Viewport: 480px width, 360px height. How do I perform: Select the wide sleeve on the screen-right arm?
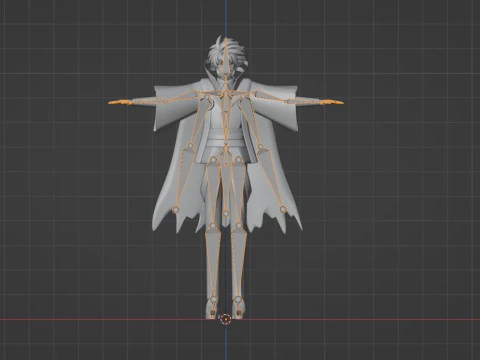click(x=274, y=106)
